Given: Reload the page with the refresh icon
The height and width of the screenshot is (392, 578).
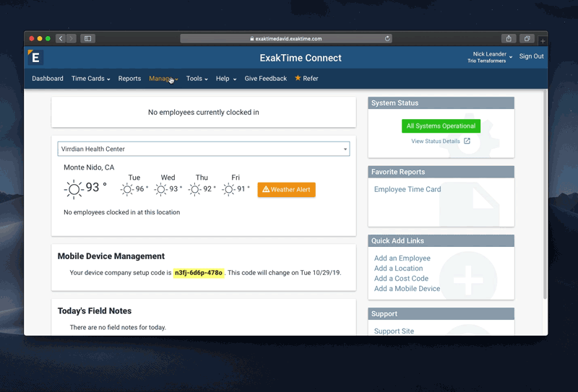Looking at the screenshot, I should click(x=387, y=38).
